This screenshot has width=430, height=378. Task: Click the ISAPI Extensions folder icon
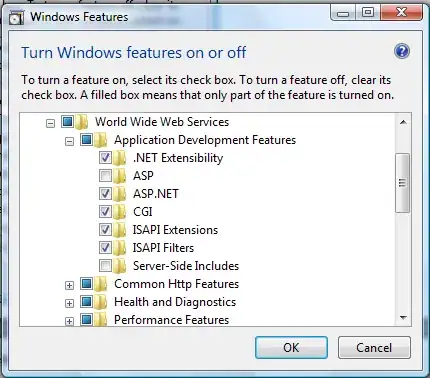(x=119, y=230)
